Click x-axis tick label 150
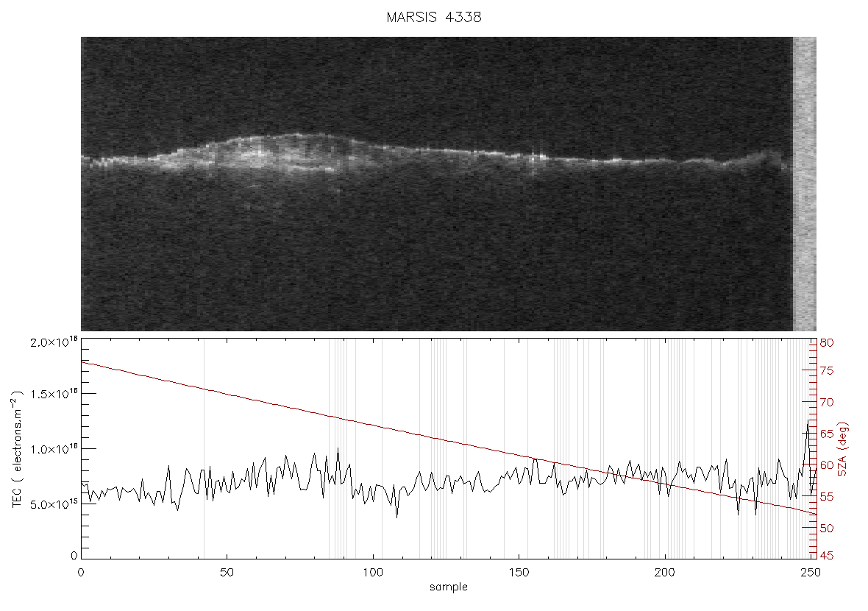 point(519,572)
